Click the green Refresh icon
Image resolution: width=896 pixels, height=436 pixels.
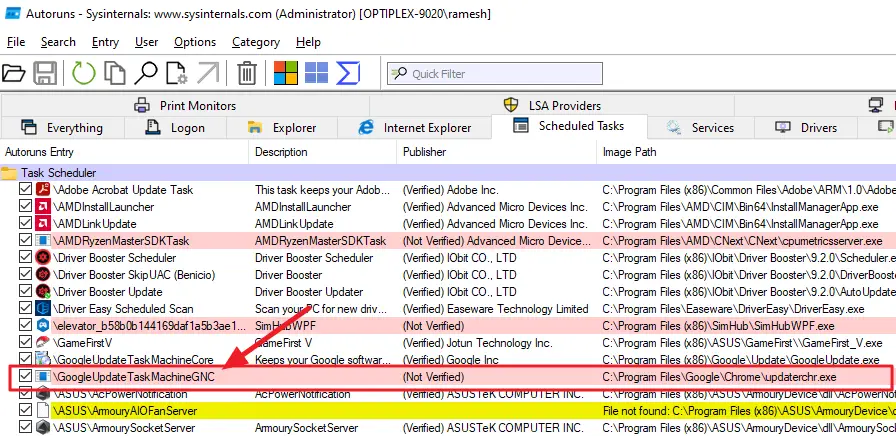(x=83, y=73)
